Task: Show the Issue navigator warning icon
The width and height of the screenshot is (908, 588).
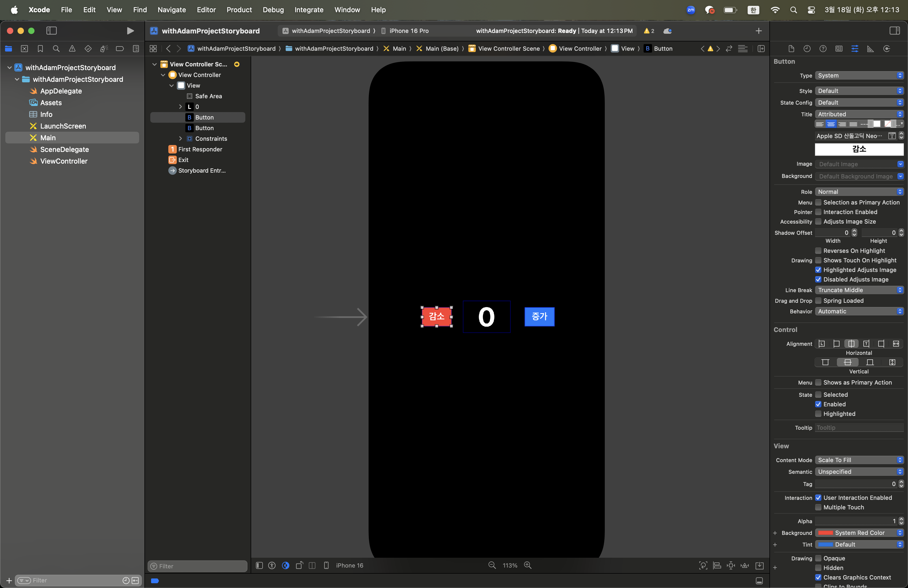Action: [x=72, y=48]
